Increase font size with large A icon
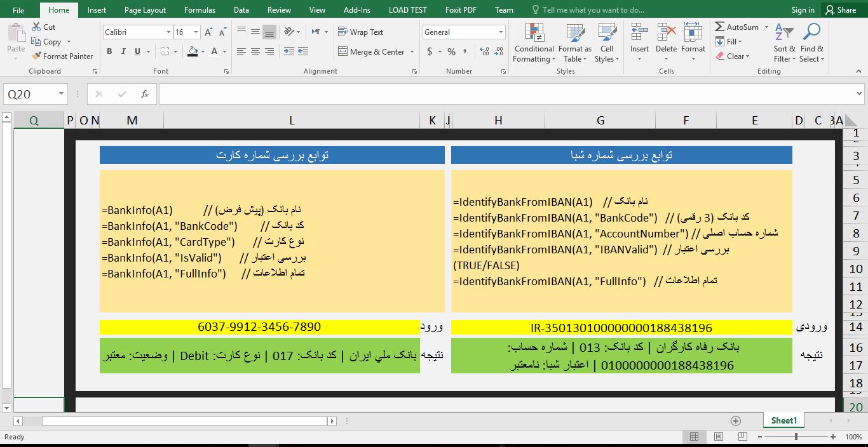The height and width of the screenshot is (447, 868). click(209, 32)
